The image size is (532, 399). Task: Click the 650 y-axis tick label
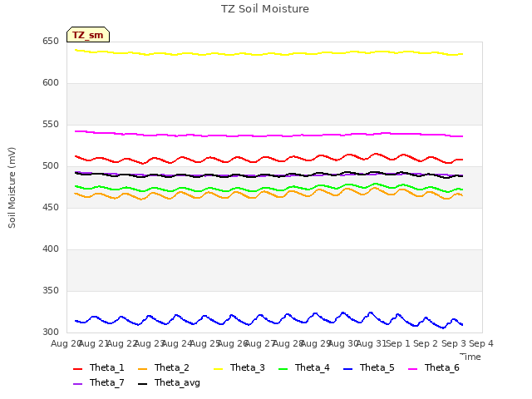tap(51, 42)
